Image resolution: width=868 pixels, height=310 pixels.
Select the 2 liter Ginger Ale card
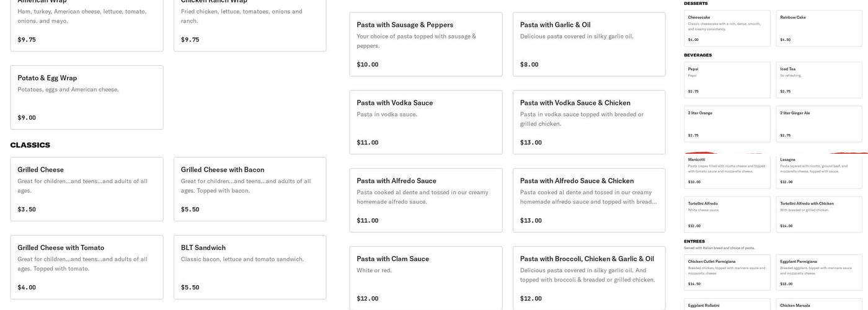click(819, 124)
